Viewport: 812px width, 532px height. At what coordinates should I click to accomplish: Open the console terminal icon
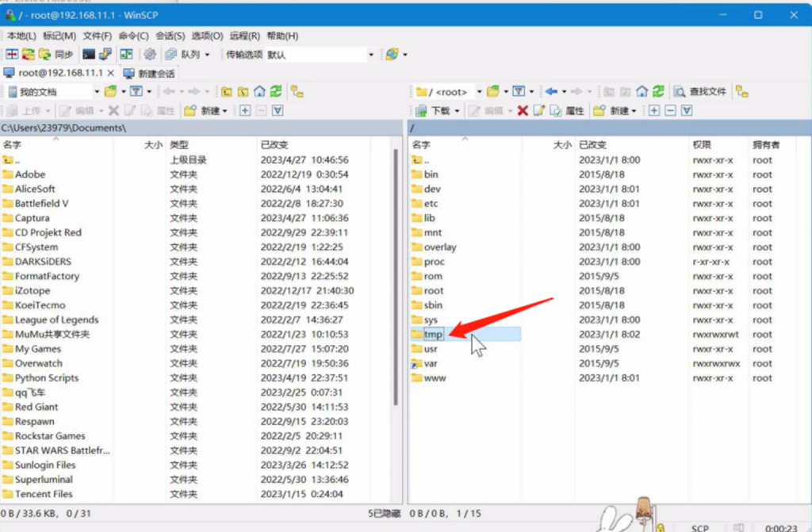[89, 55]
